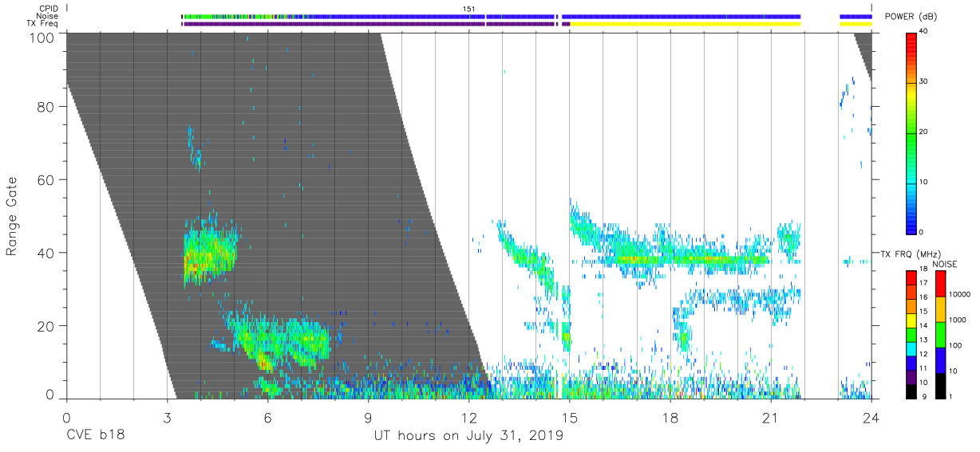Screen dimensions: 980x452
Task: Click the UT hours on July 31, 2019 title
Action: click(x=469, y=436)
